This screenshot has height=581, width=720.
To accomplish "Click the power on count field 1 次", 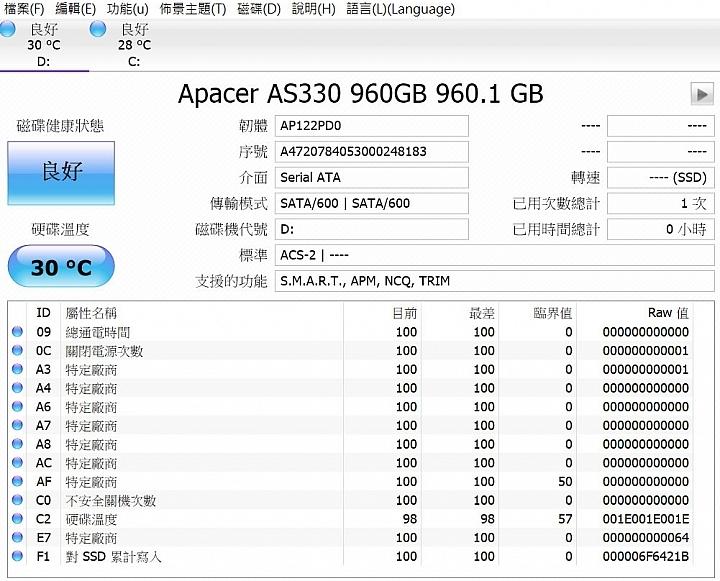I will pyautogui.click(x=661, y=203).
